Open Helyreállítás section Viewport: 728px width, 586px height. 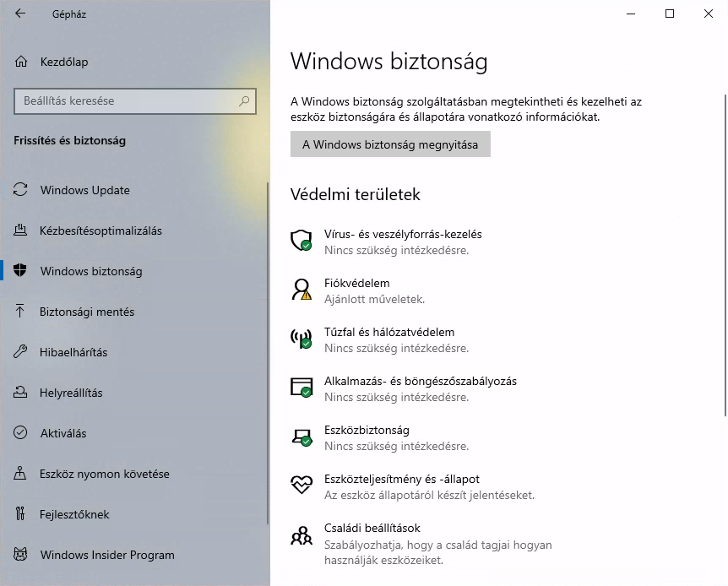pos(133,393)
